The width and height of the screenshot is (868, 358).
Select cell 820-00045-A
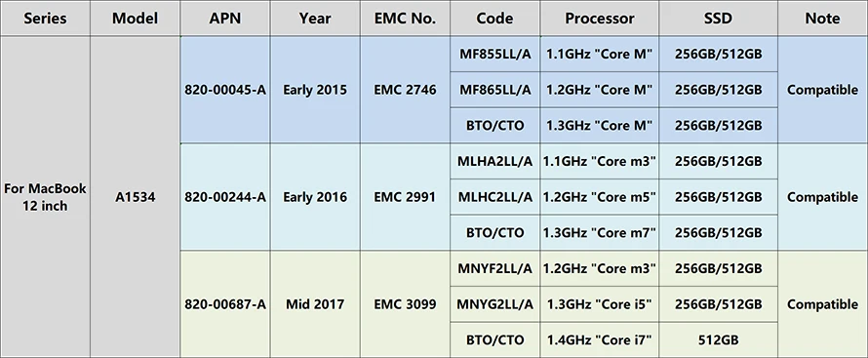click(x=225, y=90)
